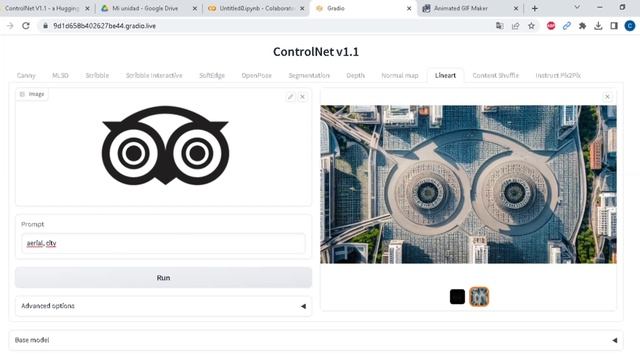Close the output gallery preview
Viewport: 640px width, 360px height.
(607, 97)
